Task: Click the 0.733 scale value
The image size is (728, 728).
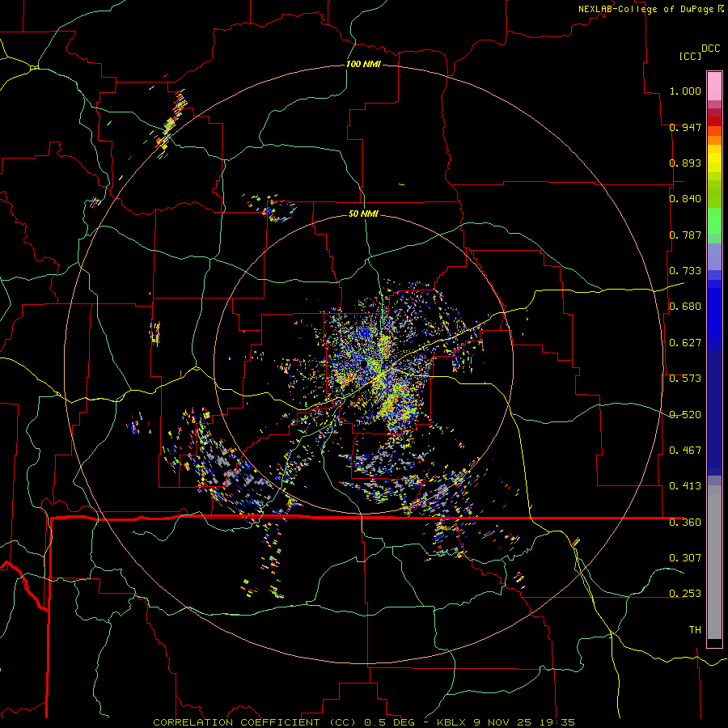Action: pyautogui.click(x=685, y=271)
